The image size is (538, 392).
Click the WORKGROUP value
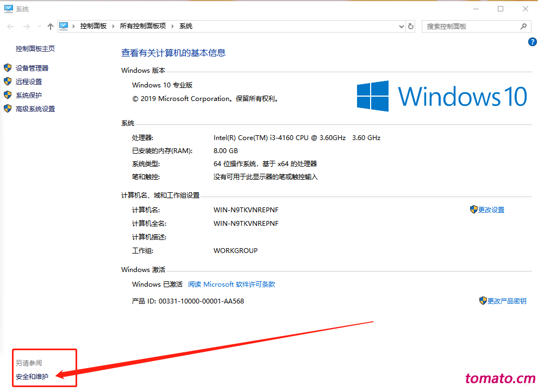(x=235, y=250)
